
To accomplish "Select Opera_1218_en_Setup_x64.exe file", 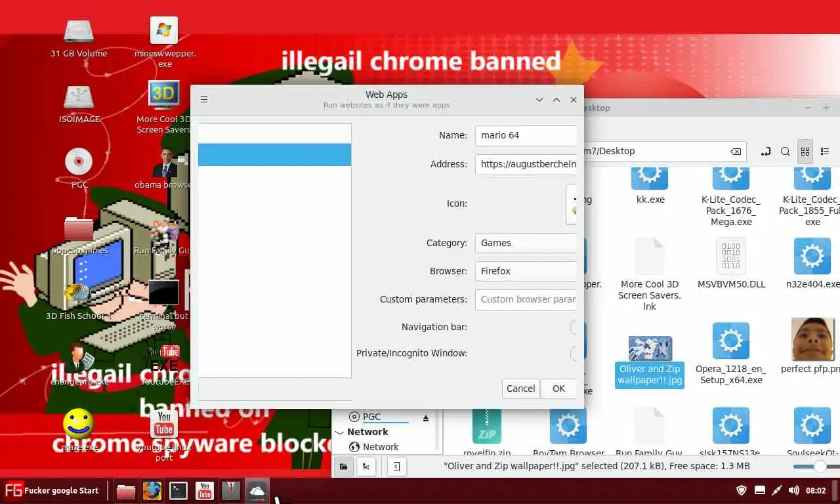I will [x=730, y=354].
